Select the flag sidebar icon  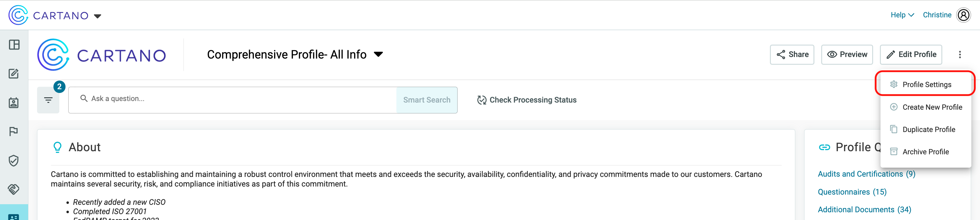14,132
